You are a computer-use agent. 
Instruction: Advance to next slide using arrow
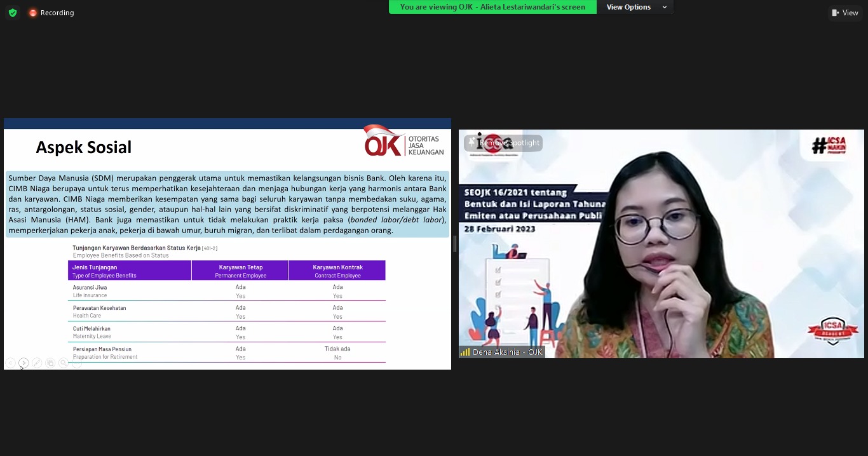point(24,363)
